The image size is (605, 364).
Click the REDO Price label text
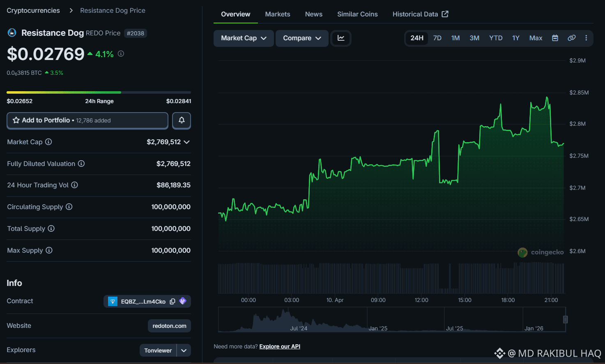103,33
